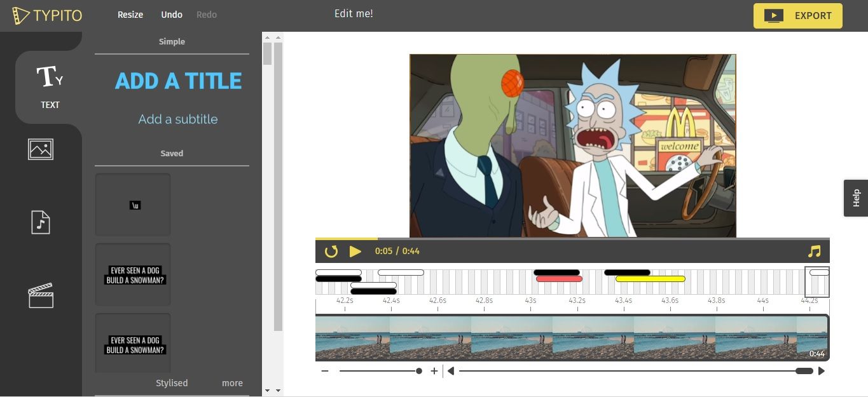This screenshot has width=868, height=397.
Task: Click the greyed-out Redo item
Action: [x=207, y=15]
